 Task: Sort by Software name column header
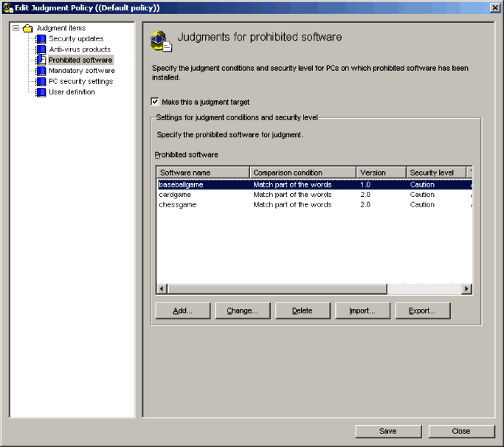coord(202,173)
